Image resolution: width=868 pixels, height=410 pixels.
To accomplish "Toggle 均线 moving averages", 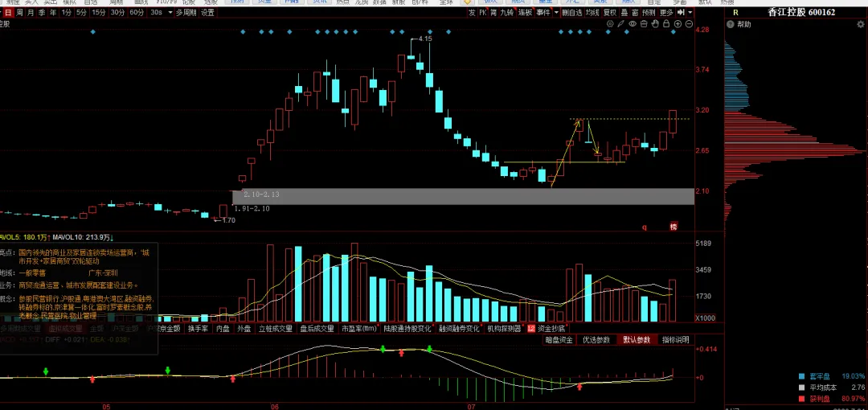I will coord(592,12).
